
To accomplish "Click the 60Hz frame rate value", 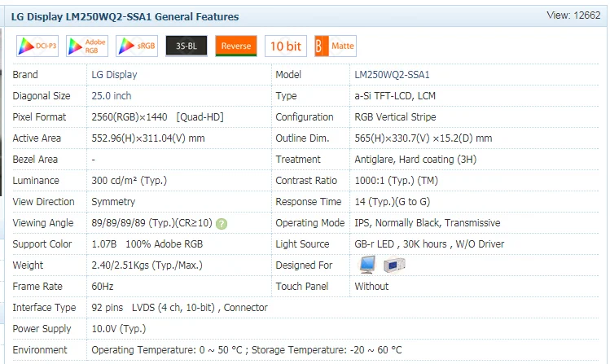I will coord(103,287).
